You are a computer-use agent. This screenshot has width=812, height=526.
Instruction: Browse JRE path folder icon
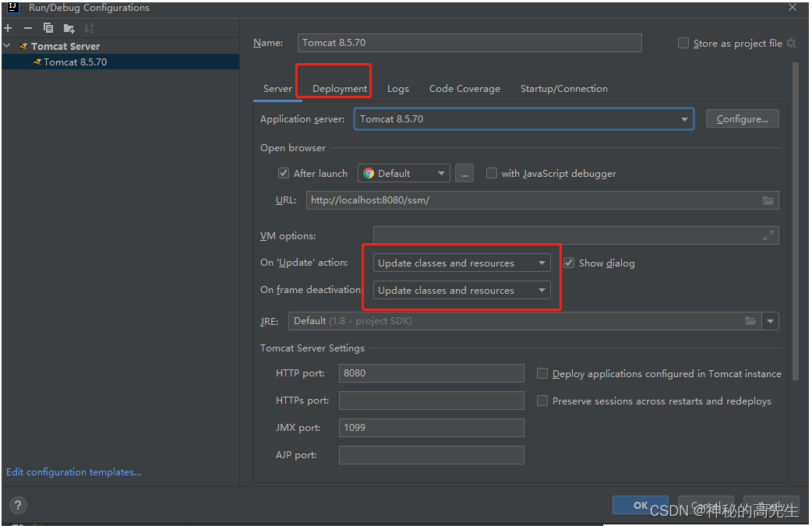[x=750, y=321]
